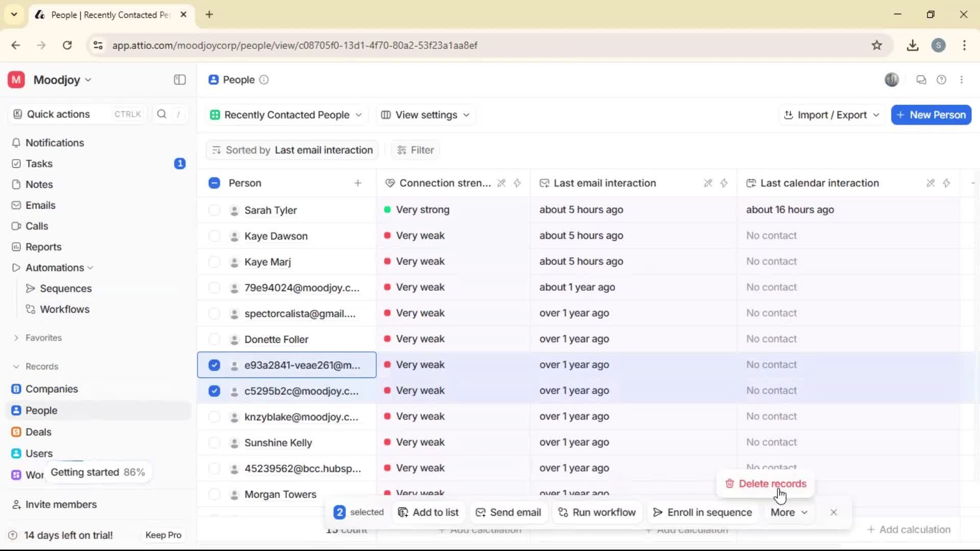The width and height of the screenshot is (980, 551).
Task: Expand the More menu in the selection toolbar
Action: click(788, 512)
